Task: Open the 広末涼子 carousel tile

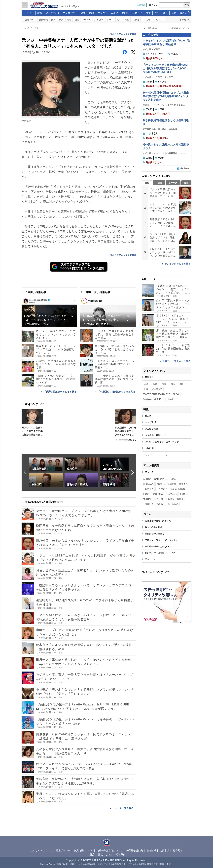Action: coord(82,464)
